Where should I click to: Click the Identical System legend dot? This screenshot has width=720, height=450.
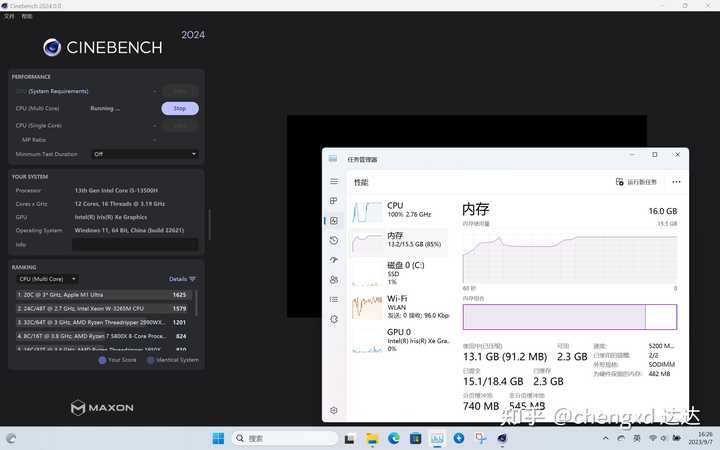[150, 360]
